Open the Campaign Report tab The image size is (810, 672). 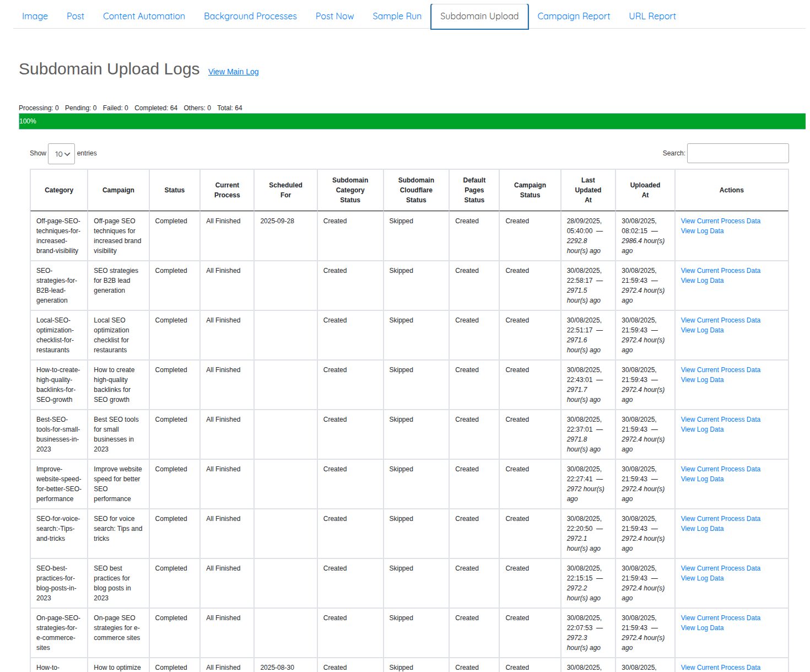click(x=574, y=16)
